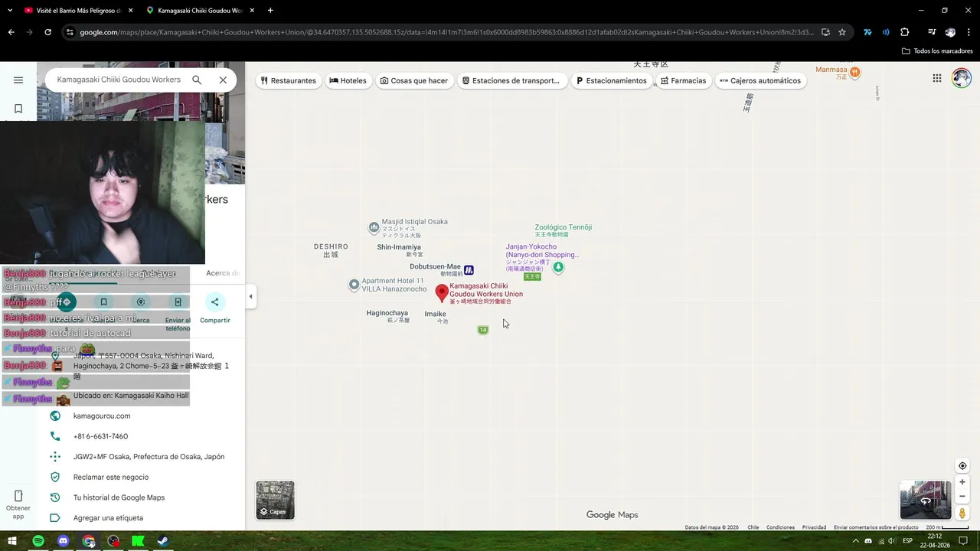Click the Directions button for the place
980x551 pixels.
click(67, 302)
